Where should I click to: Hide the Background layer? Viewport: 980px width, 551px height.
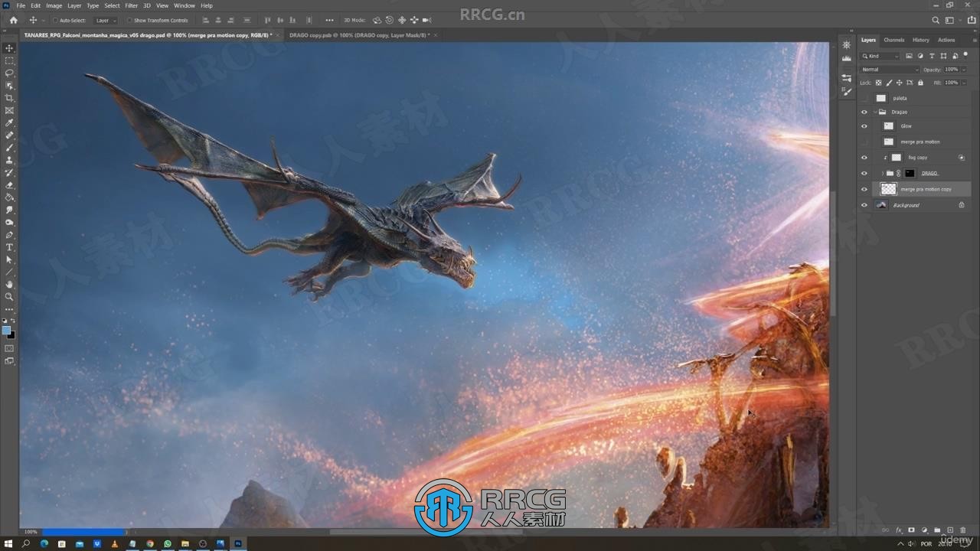[x=864, y=205]
